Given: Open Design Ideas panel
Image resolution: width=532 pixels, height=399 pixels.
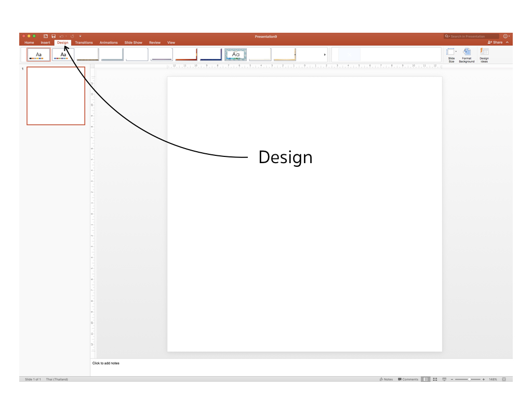Looking at the screenshot, I should click(484, 55).
